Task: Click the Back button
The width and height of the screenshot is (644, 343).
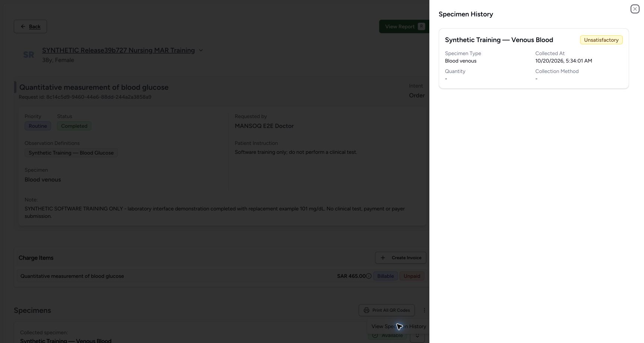Action: (30, 26)
